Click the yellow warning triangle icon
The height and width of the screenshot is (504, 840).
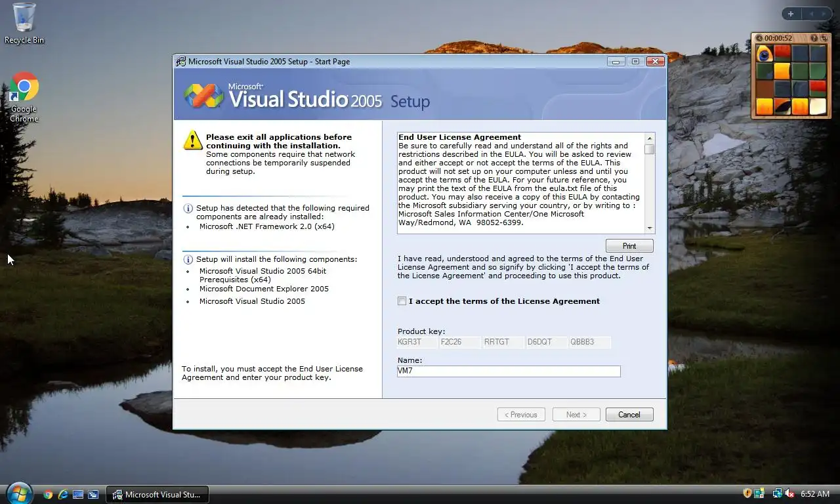click(x=193, y=140)
